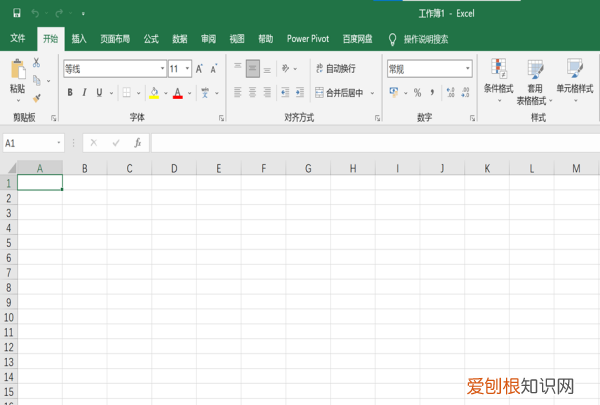Viewport: 600px width, 405px height.
Task: Click the Copy icon
Action: coord(37,80)
